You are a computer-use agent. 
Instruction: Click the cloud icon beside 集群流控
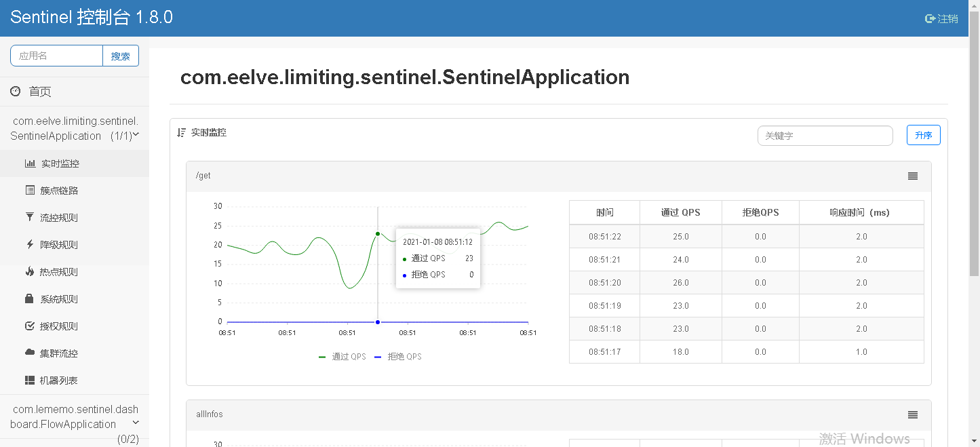point(30,353)
